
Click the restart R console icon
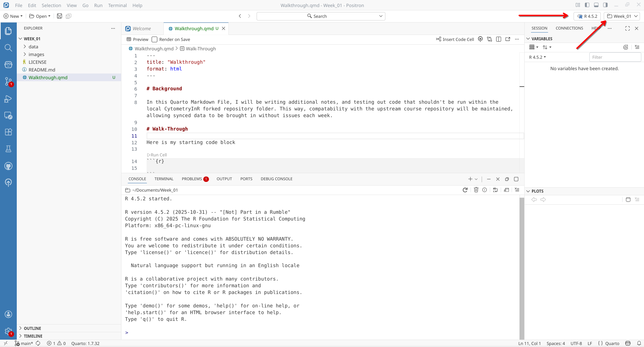coord(465,190)
